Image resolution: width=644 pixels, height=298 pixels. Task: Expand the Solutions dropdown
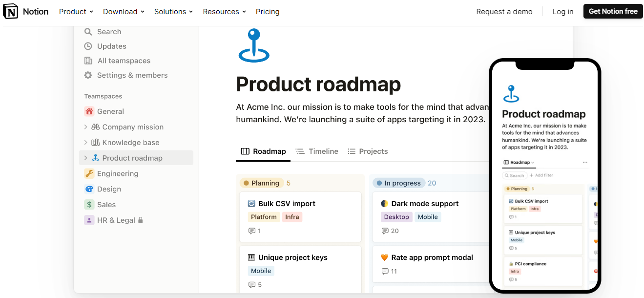[x=174, y=12]
